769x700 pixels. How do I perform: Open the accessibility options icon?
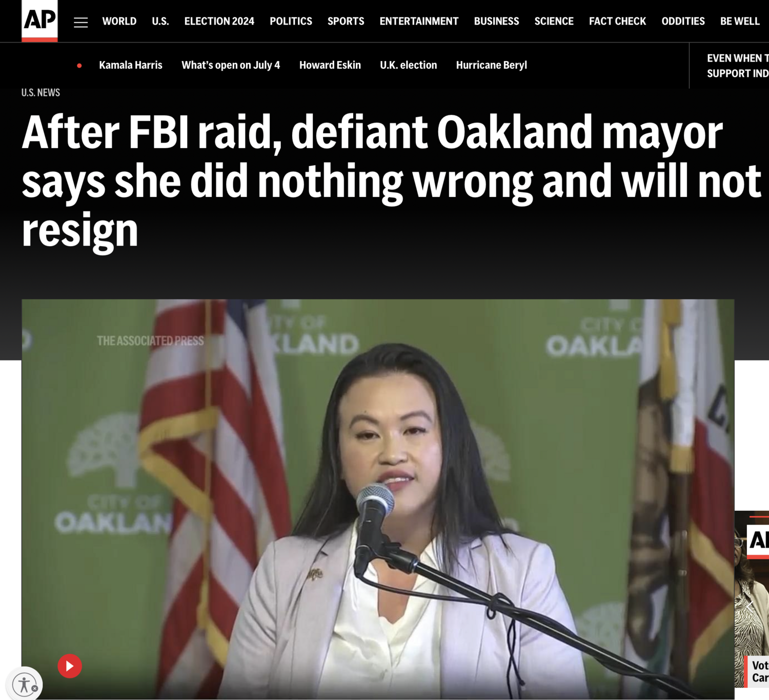click(x=24, y=685)
